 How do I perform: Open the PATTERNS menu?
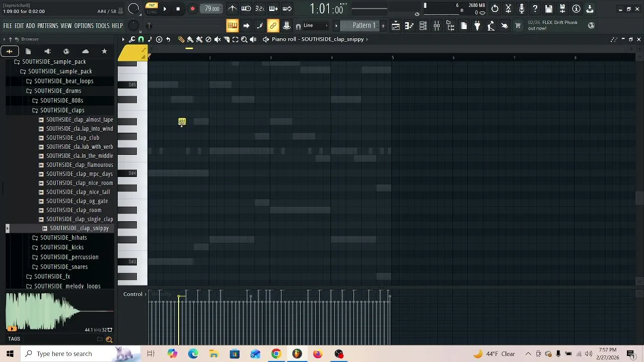48,26
